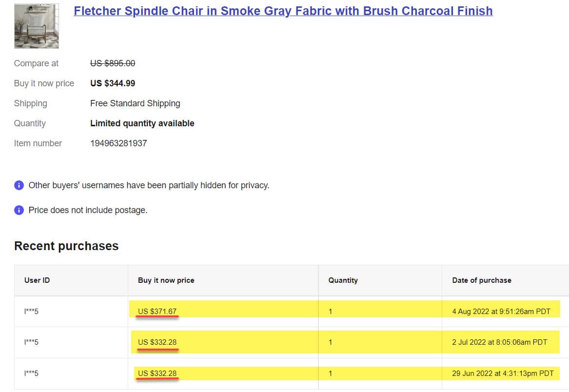The height and width of the screenshot is (392, 569).
Task: Click the Limited quantity available text
Action: (142, 123)
